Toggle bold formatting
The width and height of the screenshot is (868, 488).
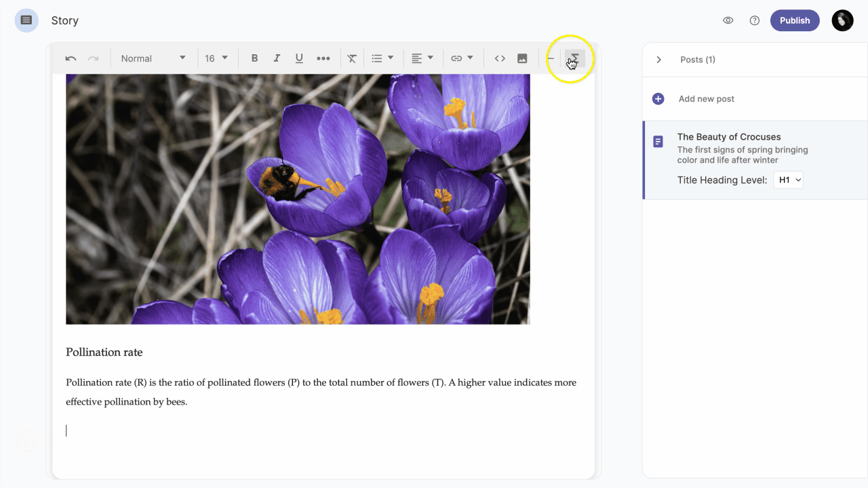coord(254,58)
